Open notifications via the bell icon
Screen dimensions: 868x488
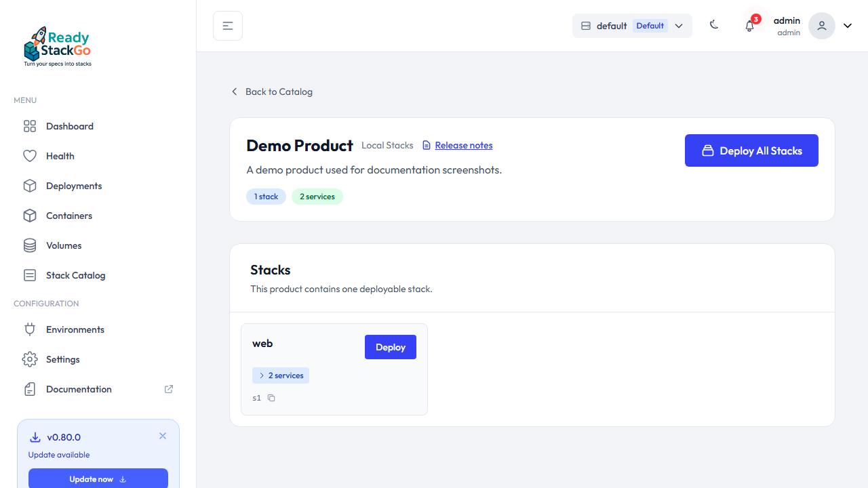click(x=749, y=26)
